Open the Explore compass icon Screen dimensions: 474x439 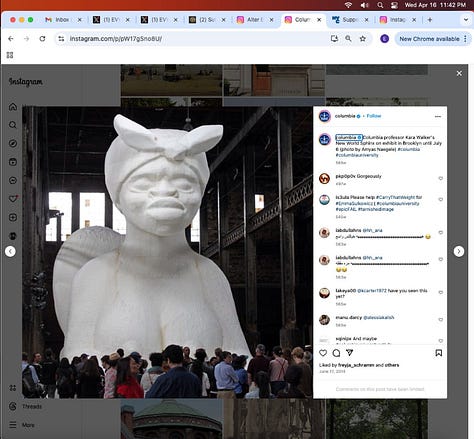point(13,143)
